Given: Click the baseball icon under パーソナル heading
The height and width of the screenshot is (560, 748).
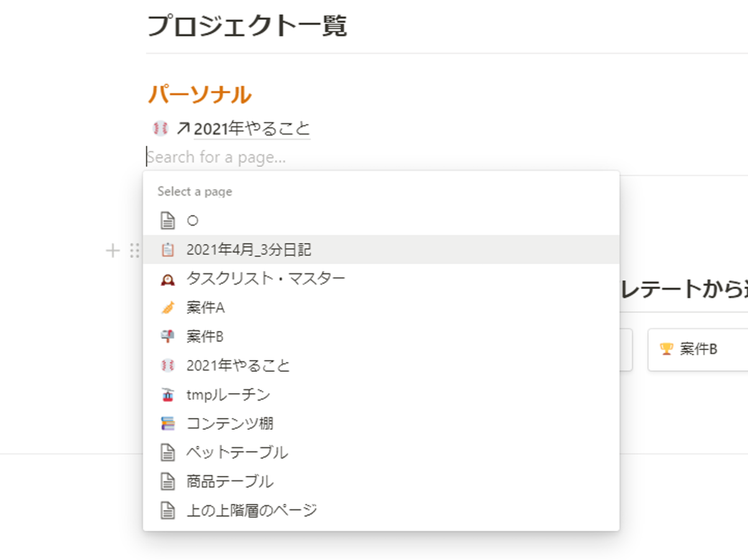Looking at the screenshot, I should tap(160, 128).
